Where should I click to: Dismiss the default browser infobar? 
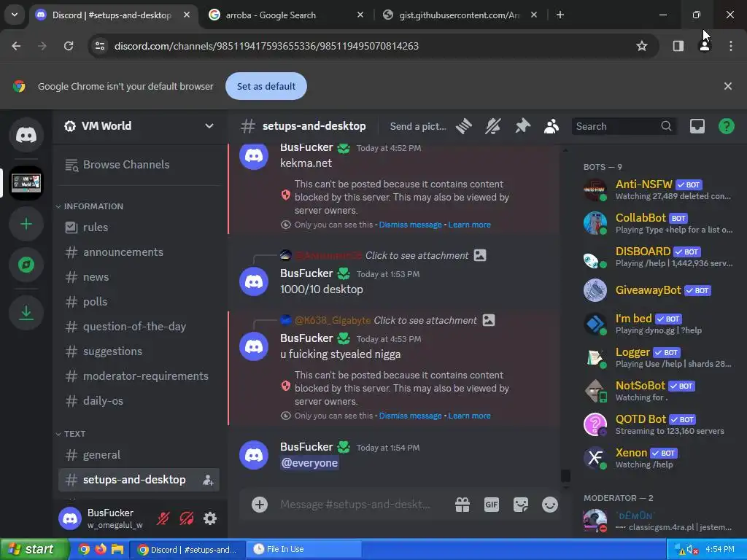click(x=727, y=86)
